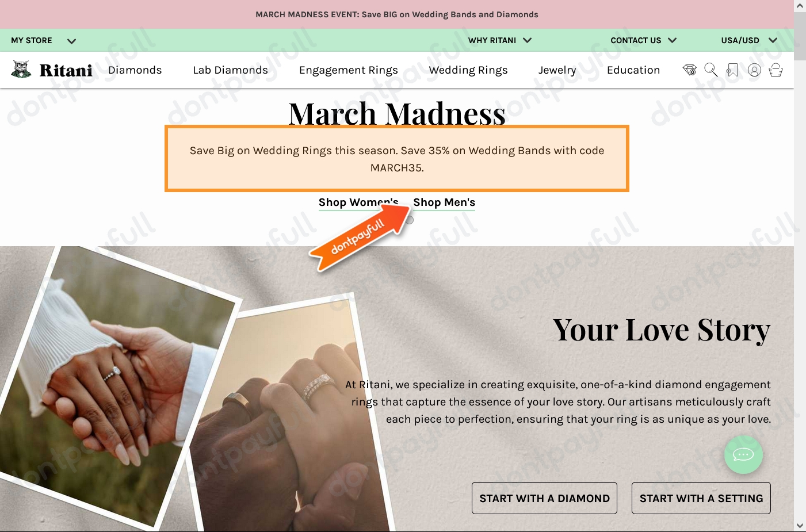Screen dimensions: 806x532
Task: Open the Education menu
Action: pos(633,70)
